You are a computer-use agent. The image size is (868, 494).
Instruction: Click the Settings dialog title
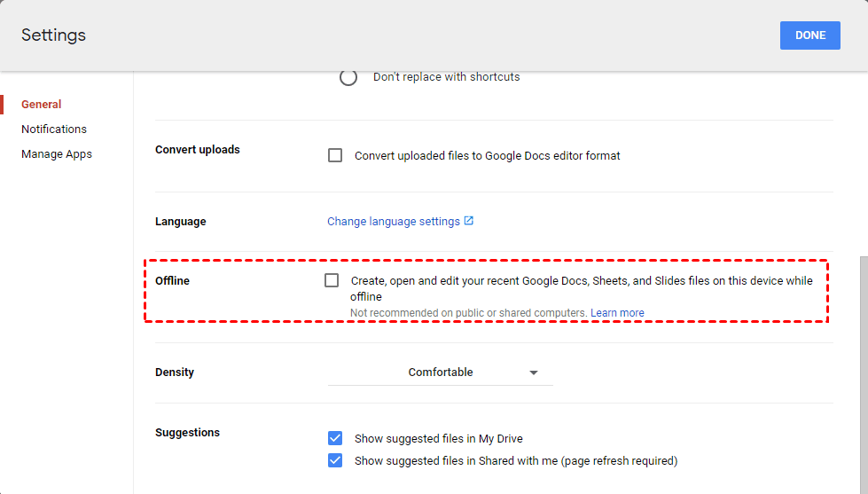[x=54, y=35]
